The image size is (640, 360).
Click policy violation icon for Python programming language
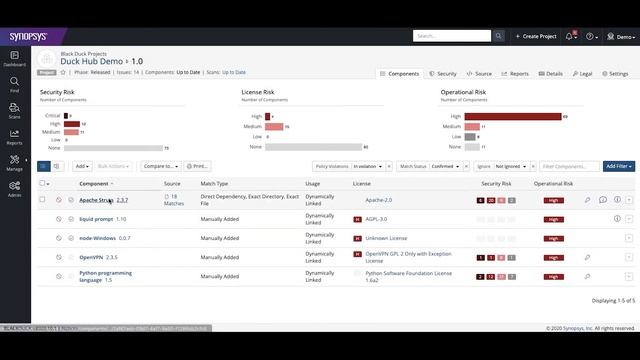[x=59, y=276]
